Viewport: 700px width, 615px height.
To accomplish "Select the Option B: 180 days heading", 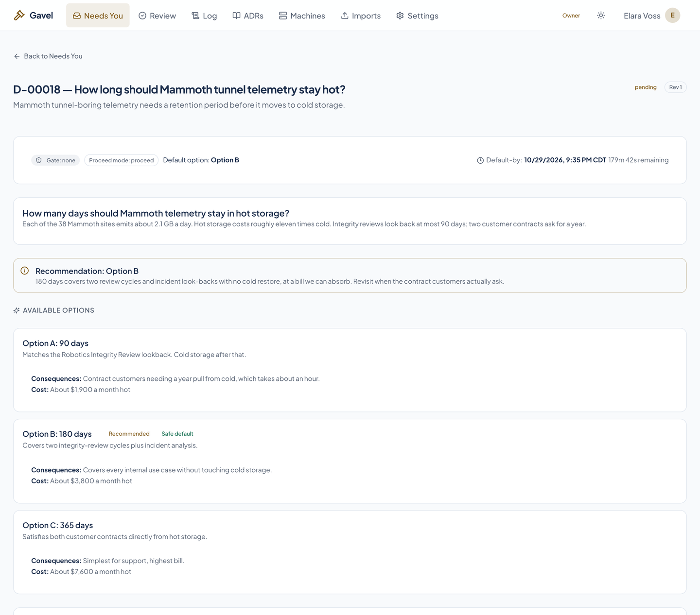I will 57,434.
